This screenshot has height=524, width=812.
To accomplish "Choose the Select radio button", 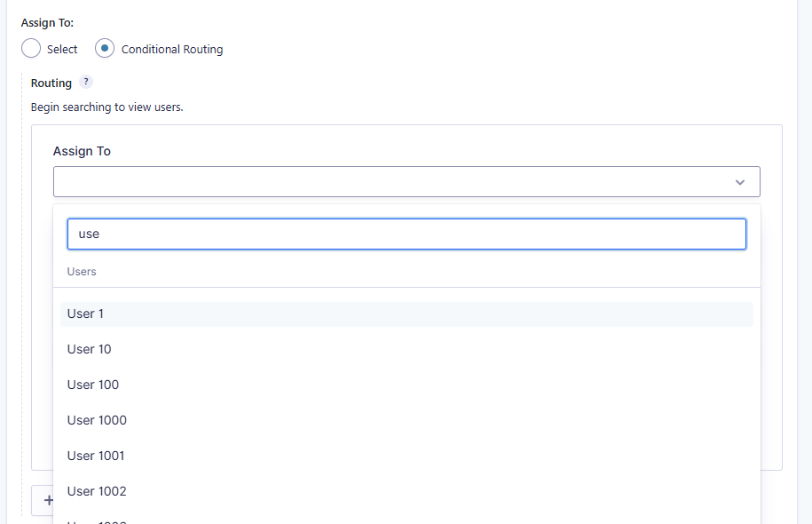I will [x=31, y=49].
